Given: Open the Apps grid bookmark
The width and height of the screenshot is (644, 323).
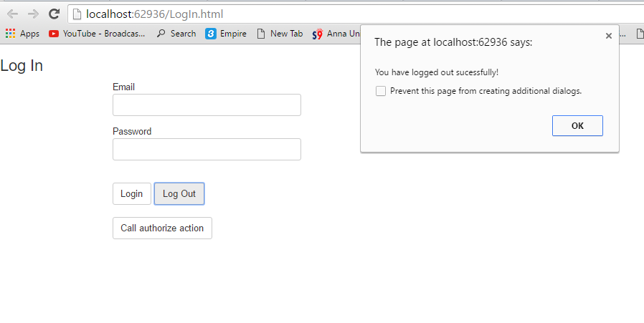Looking at the screenshot, I should pyautogui.click(x=22, y=34).
